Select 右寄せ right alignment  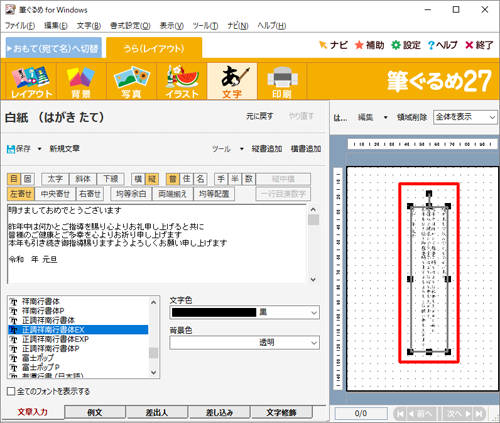(90, 194)
